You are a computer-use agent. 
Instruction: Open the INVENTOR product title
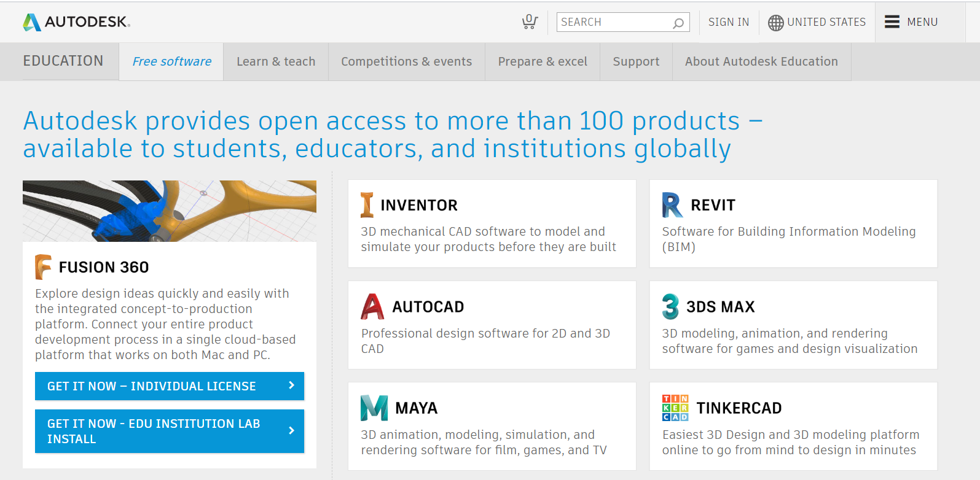click(419, 205)
